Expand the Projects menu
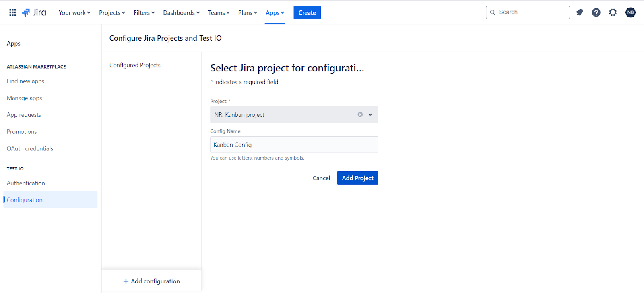The height and width of the screenshot is (293, 644). tap(112, 12)
